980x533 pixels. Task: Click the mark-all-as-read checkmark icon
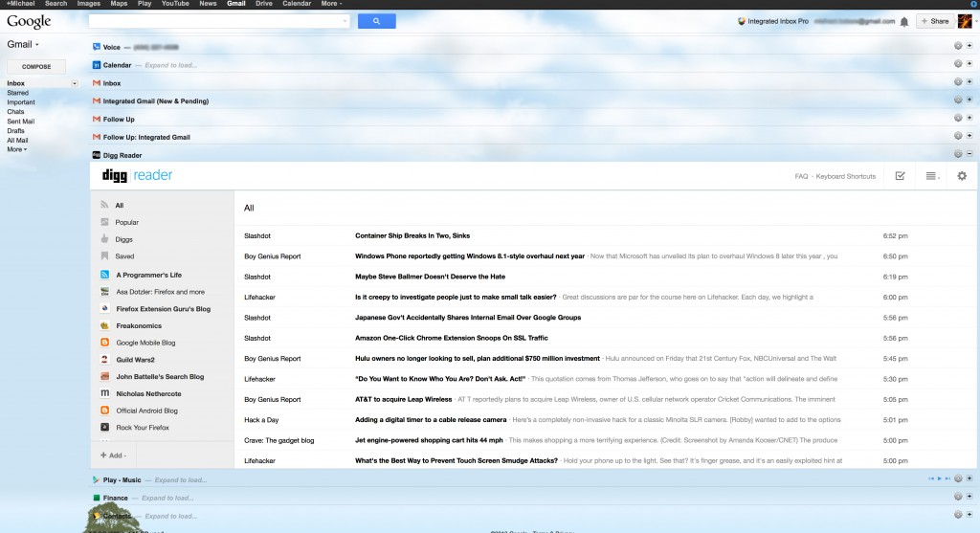tap(900, 176)
